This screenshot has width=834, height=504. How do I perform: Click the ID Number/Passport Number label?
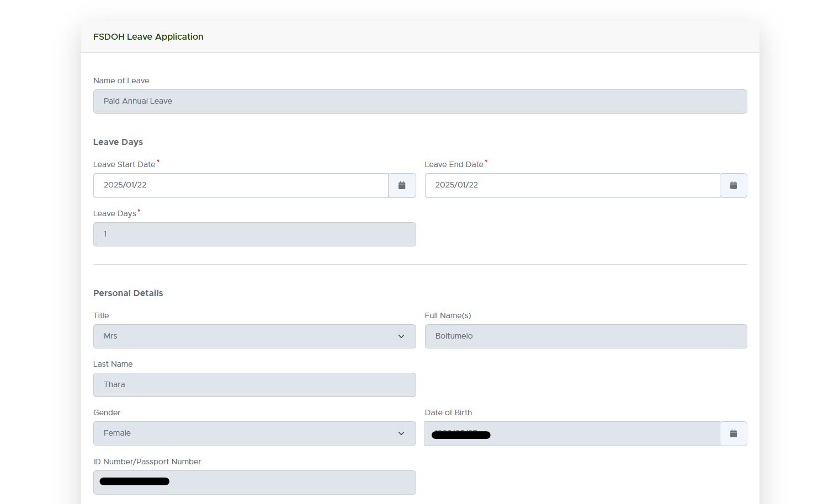[147, 462]
